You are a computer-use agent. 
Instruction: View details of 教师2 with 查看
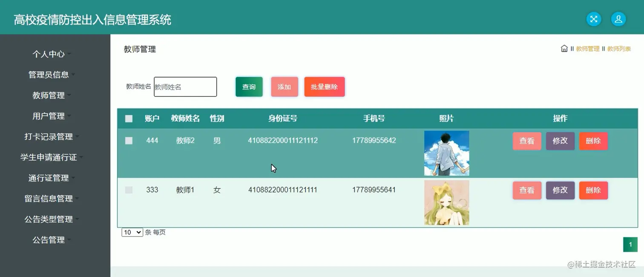pyautogui.click(x=527, y=141)
